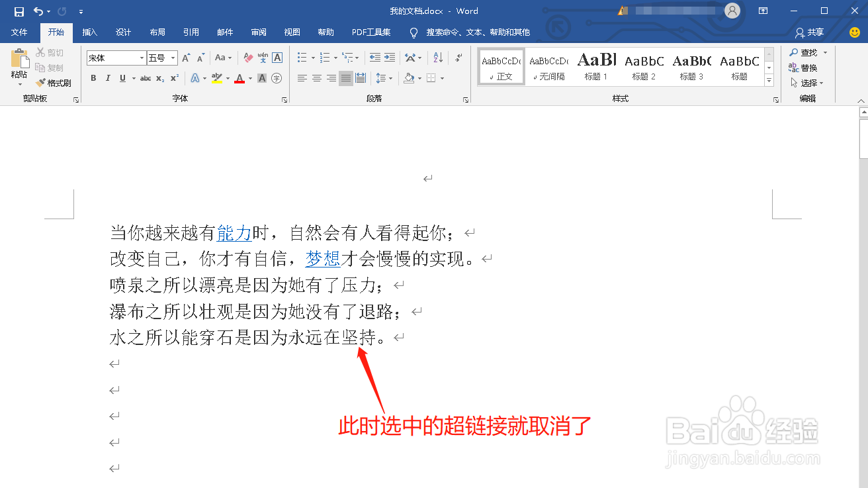Expand the font color dropdown arrow
Screen dimensions: 868x488
click(x=249, y=78)
